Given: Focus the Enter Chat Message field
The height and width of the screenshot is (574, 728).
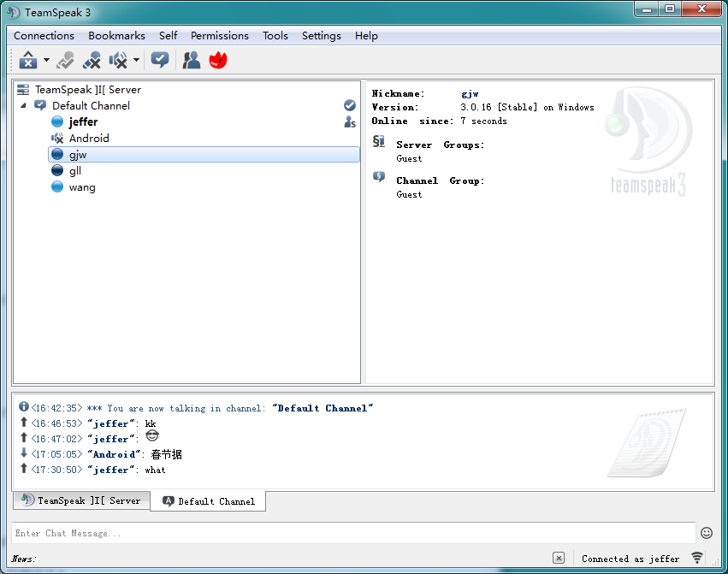Looking at the screenshot, I should pyautogui.click(x=354, y=533).
